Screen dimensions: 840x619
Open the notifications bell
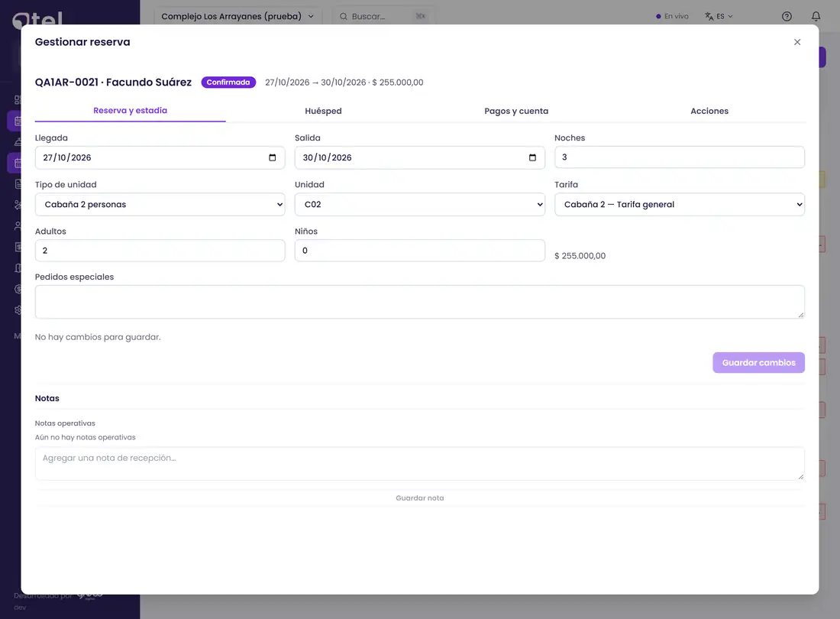pyautogui.click(x=816, y=16)
